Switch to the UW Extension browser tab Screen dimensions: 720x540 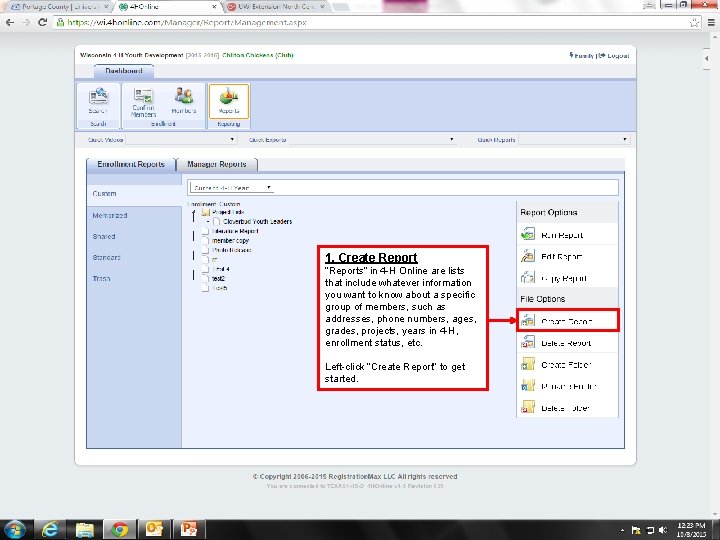[x=276, y=6]
